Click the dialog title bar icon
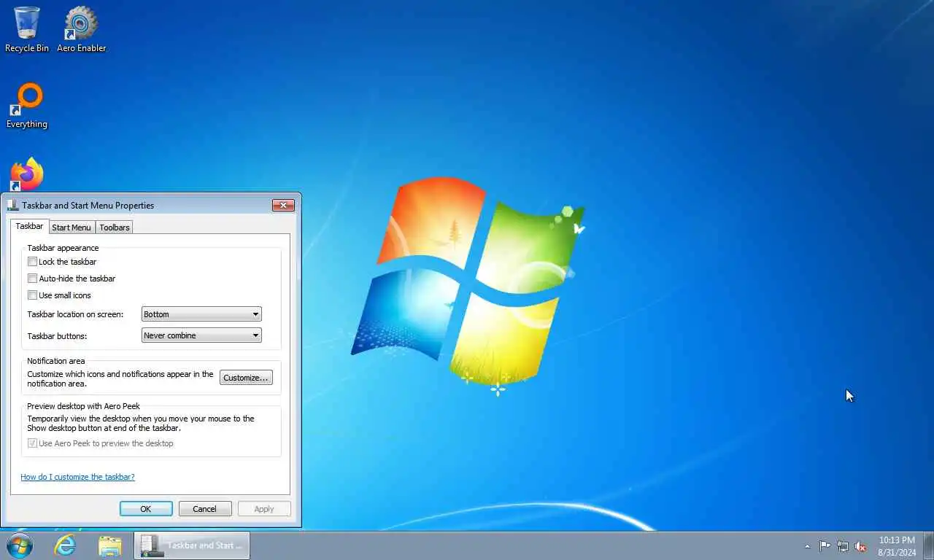 (12, 206)
